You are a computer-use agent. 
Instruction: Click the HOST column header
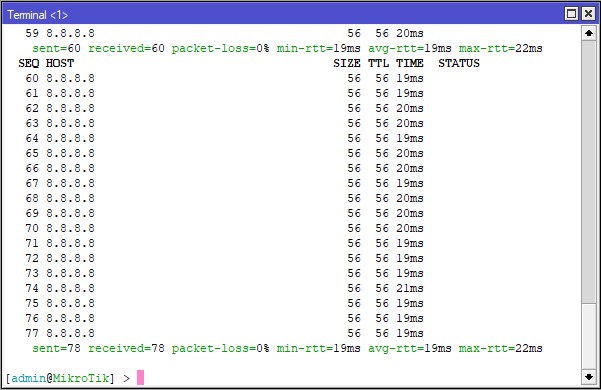click(60, 63)
